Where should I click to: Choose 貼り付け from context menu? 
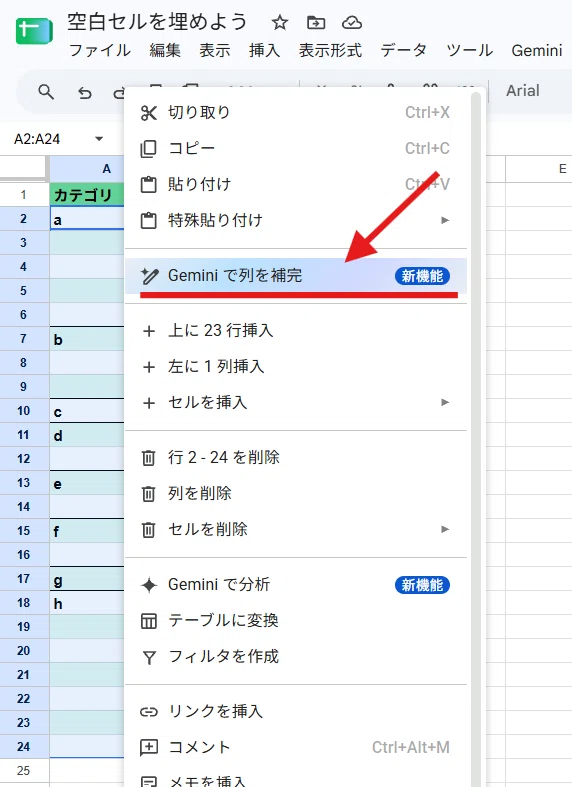tap(296, 184)
